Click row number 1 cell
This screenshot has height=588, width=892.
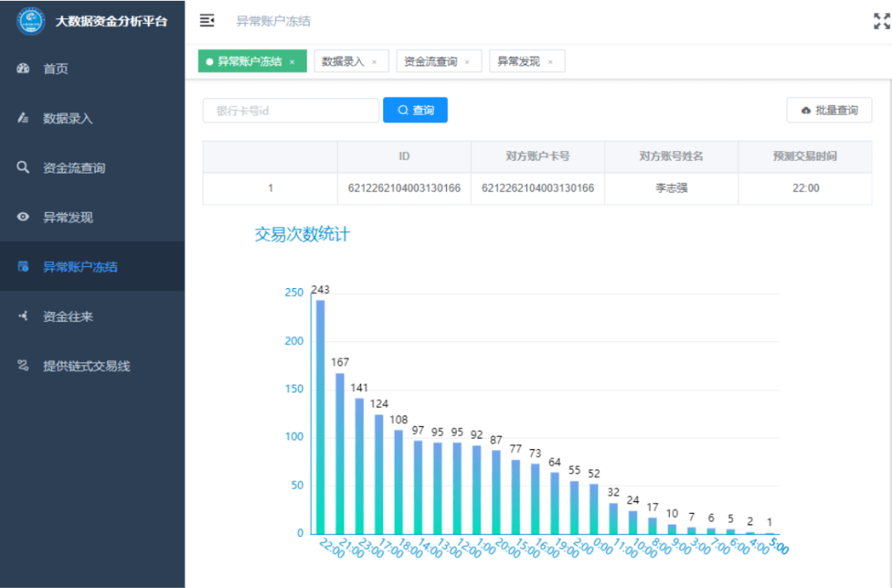(x=270, y=188)
